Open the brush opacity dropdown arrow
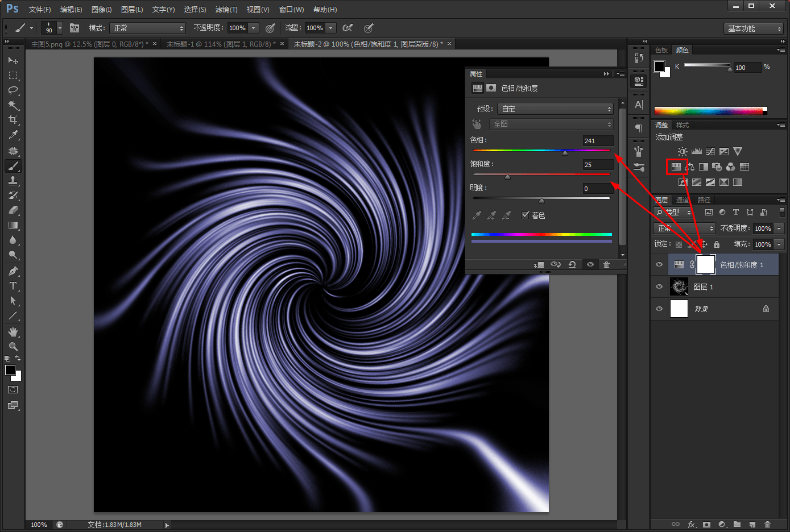 pos(254,28)
